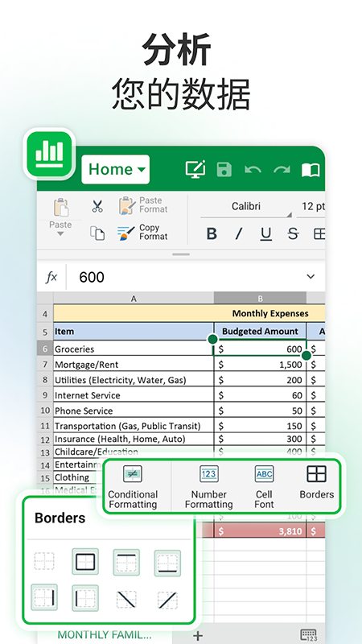This screenshot has height=644, width=362.
Task: Expand the formula bar chevron
Action: (311, 276)
